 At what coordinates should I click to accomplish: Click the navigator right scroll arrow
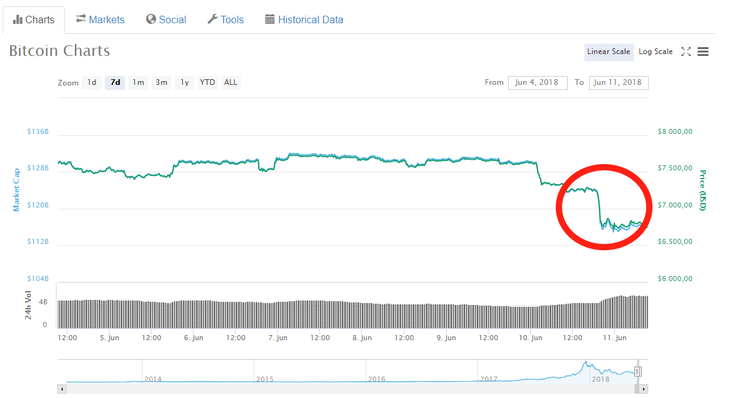(x=644, y=389)
